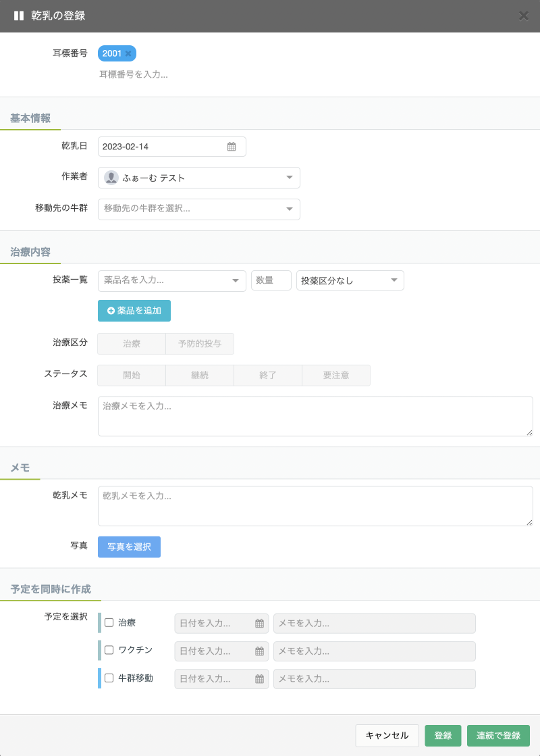
Task: Set status to 要注意
Action: click(336, 375)
